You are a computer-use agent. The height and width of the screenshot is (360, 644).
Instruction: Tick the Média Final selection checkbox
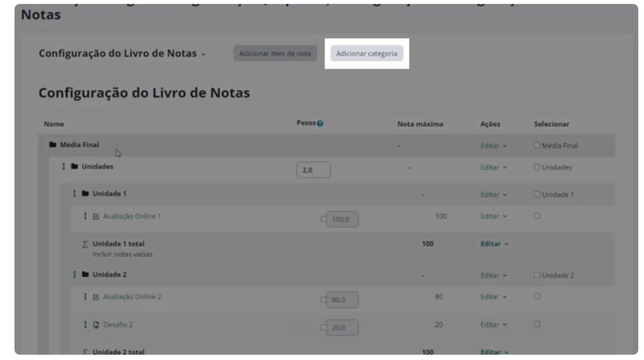(536, 145)
